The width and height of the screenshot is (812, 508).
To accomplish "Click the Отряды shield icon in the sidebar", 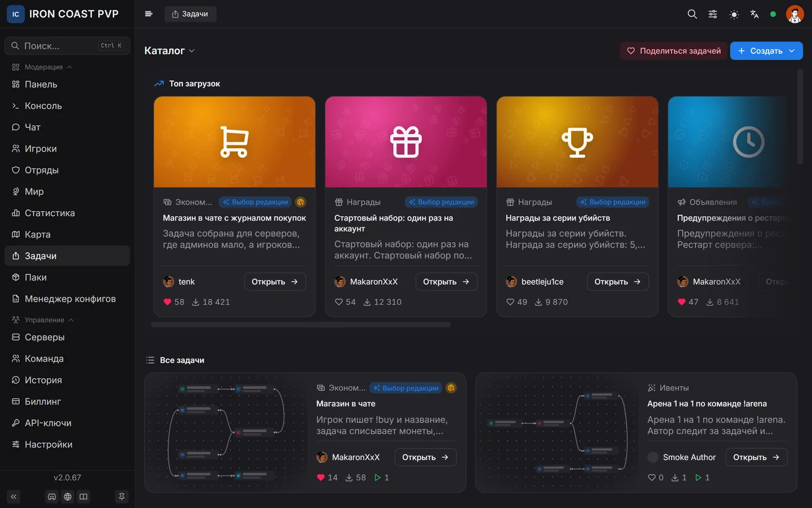I will 16,170.
